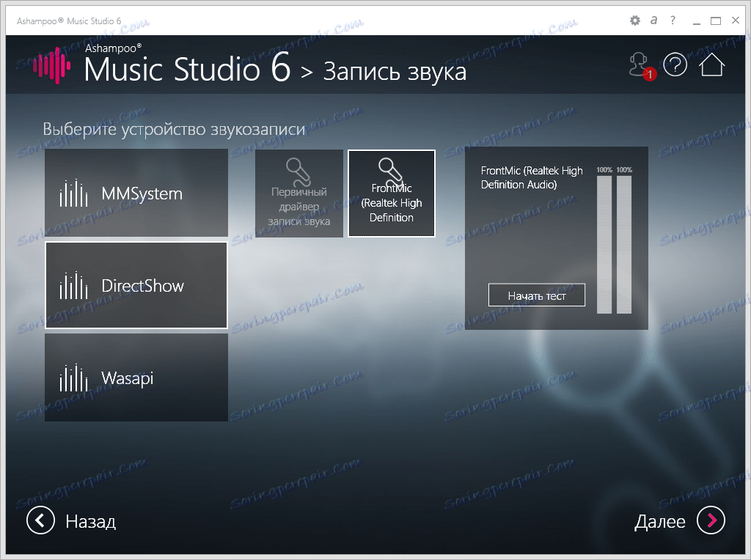Click the Далее label
The image size is (751, 560).
(659, 522)
